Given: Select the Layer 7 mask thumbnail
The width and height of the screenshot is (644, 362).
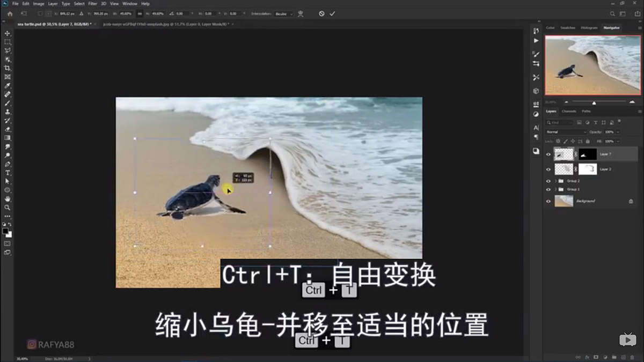Looking at the screenshot, I should coord(588,154).
